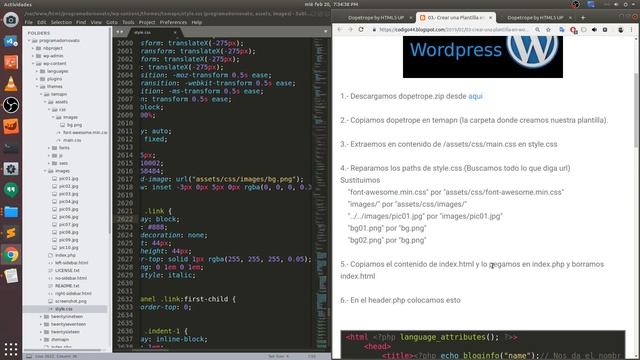640x360 pixels.
Task: Open the Files manager from the dock
Action: point(11,212)
